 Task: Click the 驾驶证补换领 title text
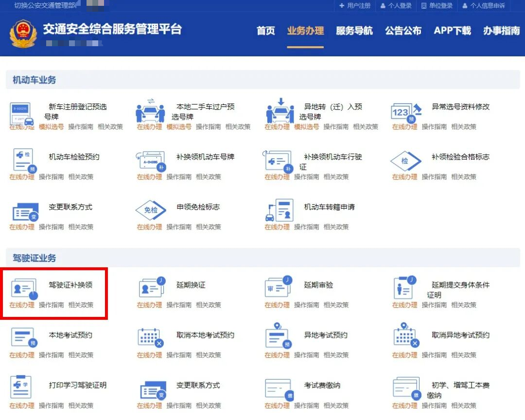[x=70, y=285]
